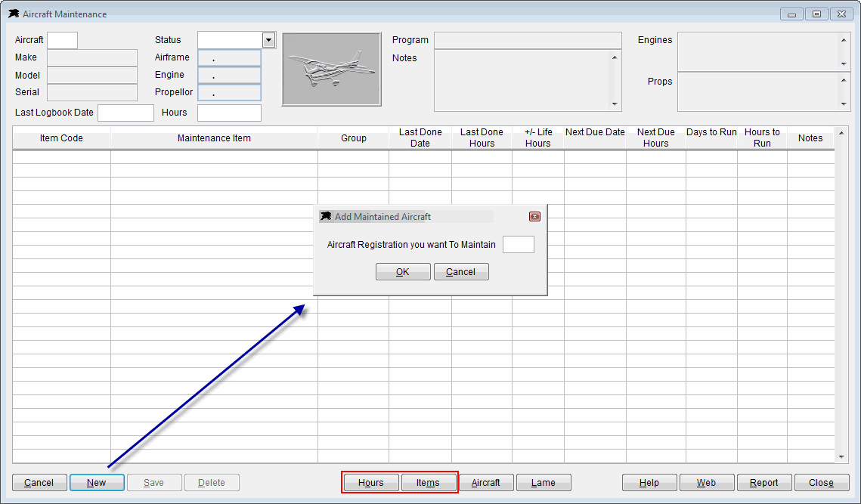Click the Make field
Viewport: 861px width, 504px height.
(92, 57)
